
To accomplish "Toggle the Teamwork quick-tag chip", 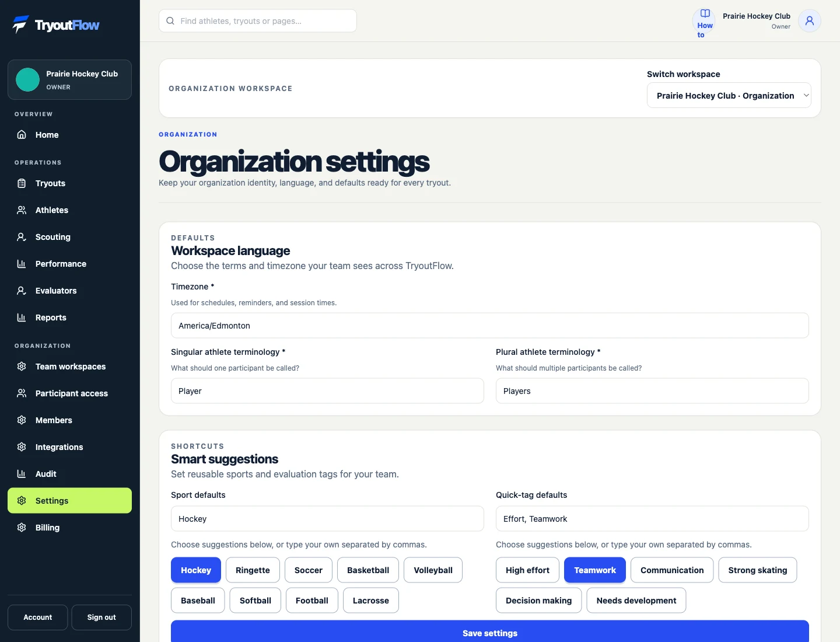I will coord(595,570).
